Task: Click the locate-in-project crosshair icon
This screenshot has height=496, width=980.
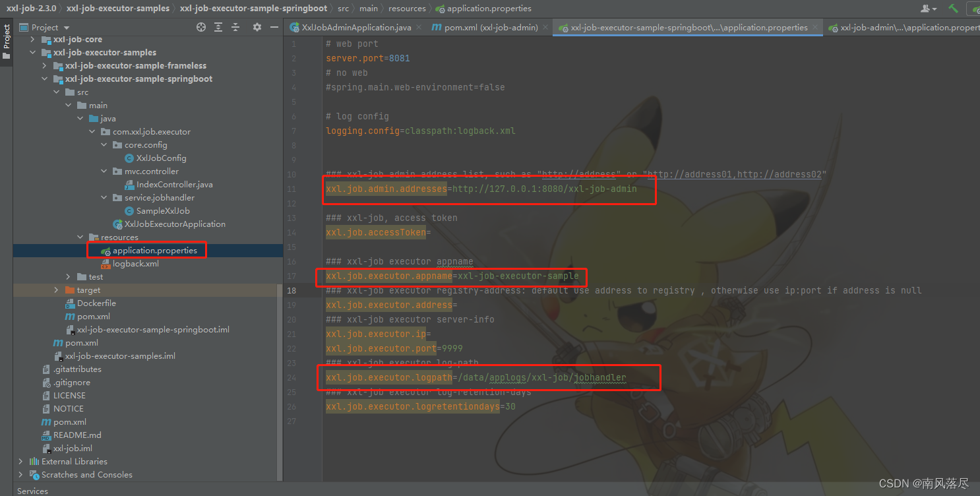Action: tap(201, 27)
